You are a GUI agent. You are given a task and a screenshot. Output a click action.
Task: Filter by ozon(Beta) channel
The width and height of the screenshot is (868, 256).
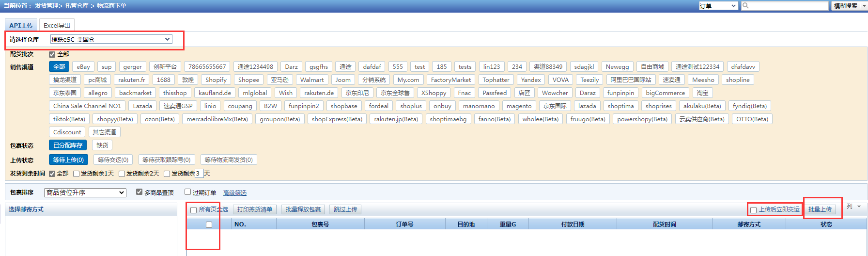point(160,119)
